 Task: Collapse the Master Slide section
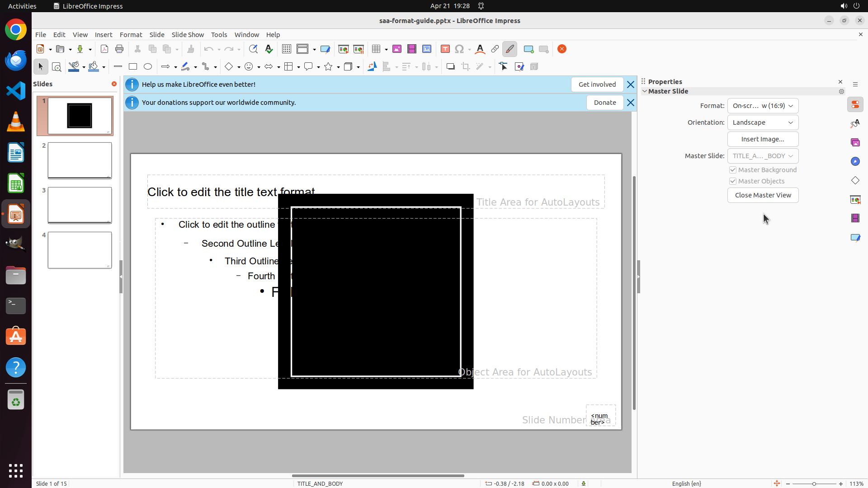click(x=645, y=91)
